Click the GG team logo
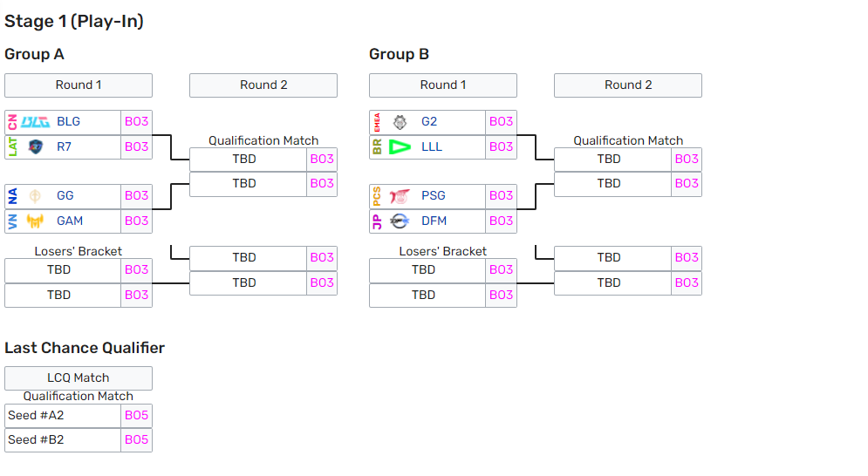This screenshot has width=868, height=476. 35,196
